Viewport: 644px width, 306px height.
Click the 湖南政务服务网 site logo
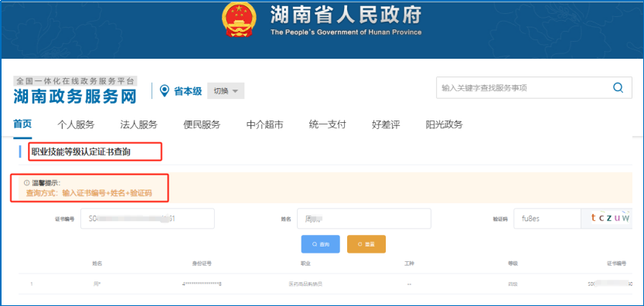[75, 96]
